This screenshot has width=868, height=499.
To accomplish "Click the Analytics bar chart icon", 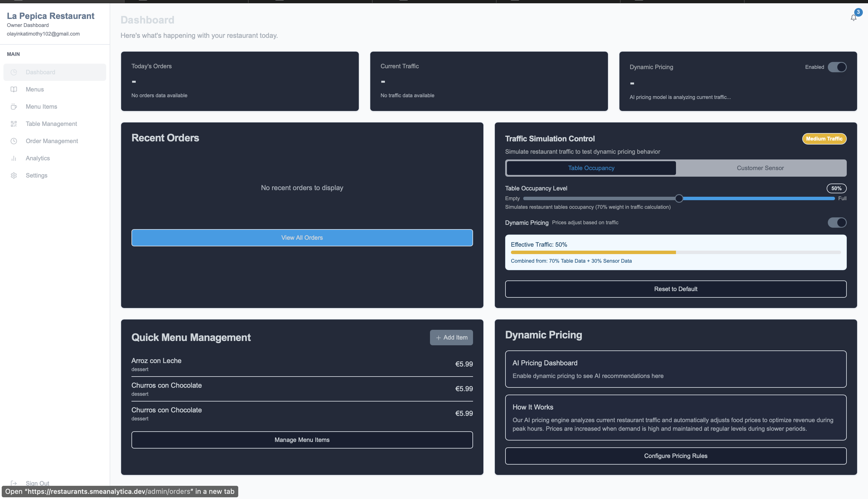I will (14, 158).
